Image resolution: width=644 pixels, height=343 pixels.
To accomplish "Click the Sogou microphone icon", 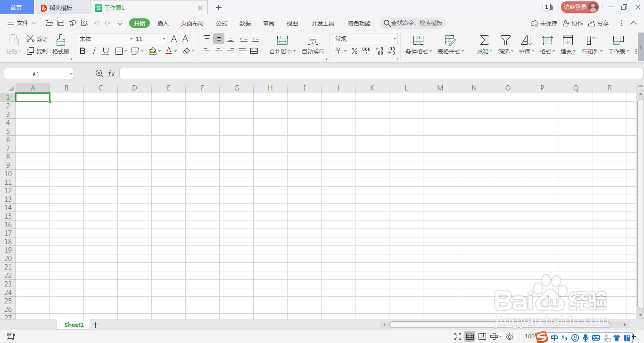I will coord(586,337).
